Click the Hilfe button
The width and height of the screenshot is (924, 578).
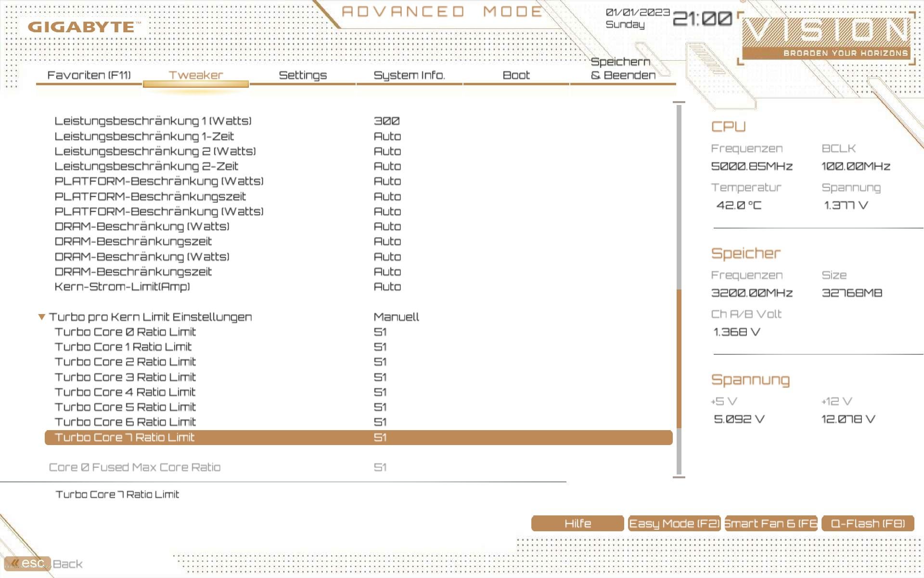coord(577,524)
